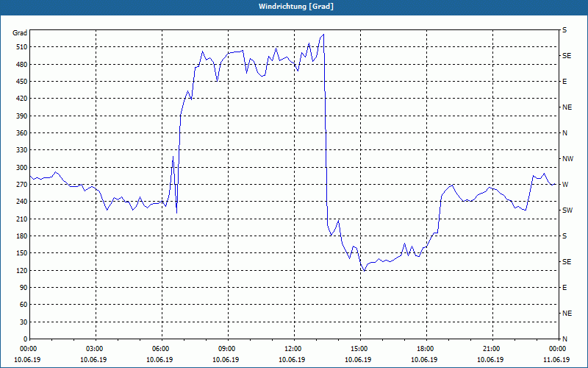
Task: Click the "90" left axis value
Action: click(24, 288)
